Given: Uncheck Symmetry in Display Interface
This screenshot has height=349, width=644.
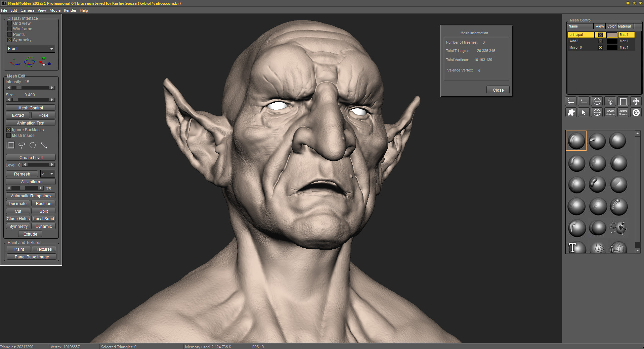Looking at the screenshot, I should (10, 40).
